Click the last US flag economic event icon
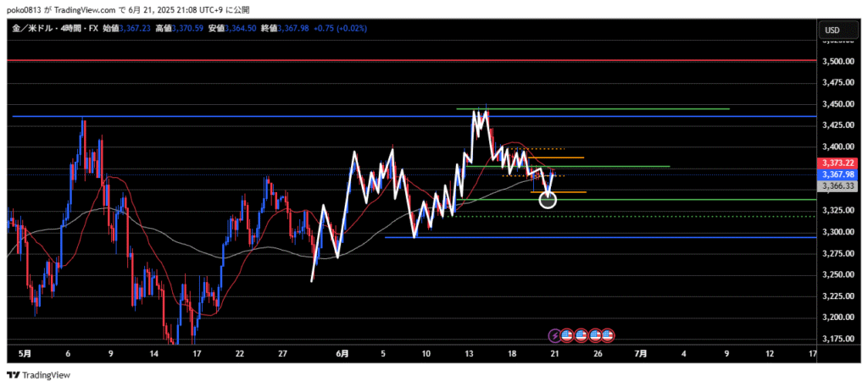The width and height of the screenshot is (868, 387). click(608, 335)
